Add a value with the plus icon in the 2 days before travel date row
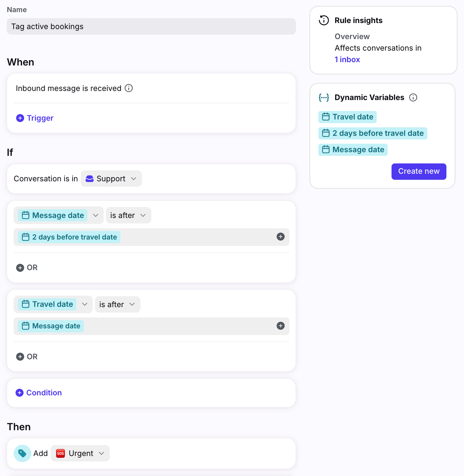 pyautogui.click(x=281, y=237)
